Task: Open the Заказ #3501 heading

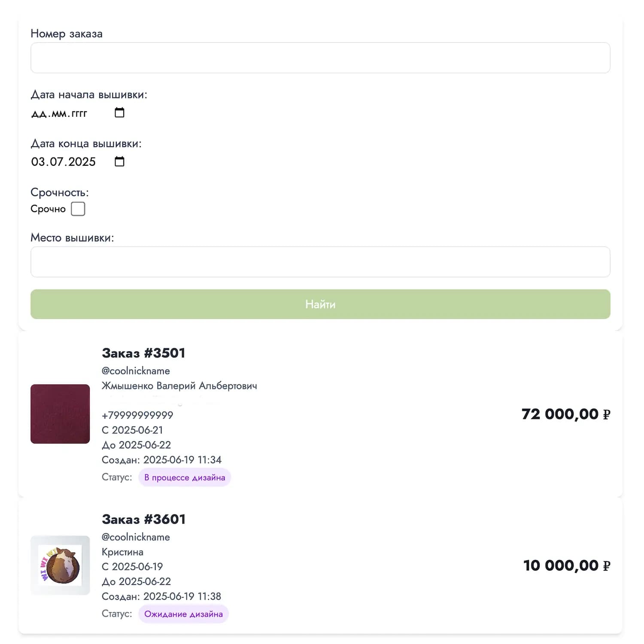Action: click(143, 353)
